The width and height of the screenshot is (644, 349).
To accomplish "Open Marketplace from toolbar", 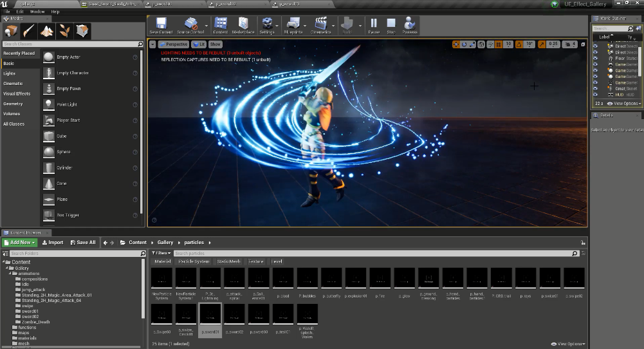I will (x=243, y=26).
